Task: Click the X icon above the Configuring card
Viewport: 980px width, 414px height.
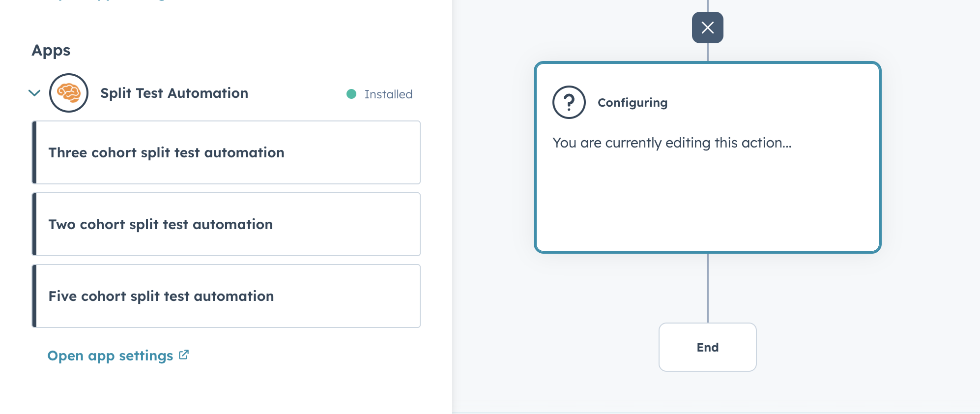Action: coord(708,28)
